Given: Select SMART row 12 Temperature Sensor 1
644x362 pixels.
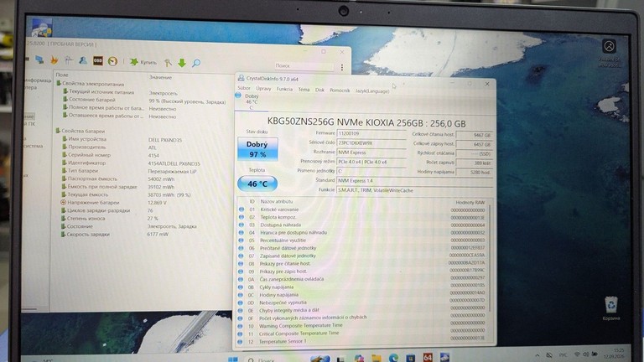Looking at the screenshot, I should (361, 341).
